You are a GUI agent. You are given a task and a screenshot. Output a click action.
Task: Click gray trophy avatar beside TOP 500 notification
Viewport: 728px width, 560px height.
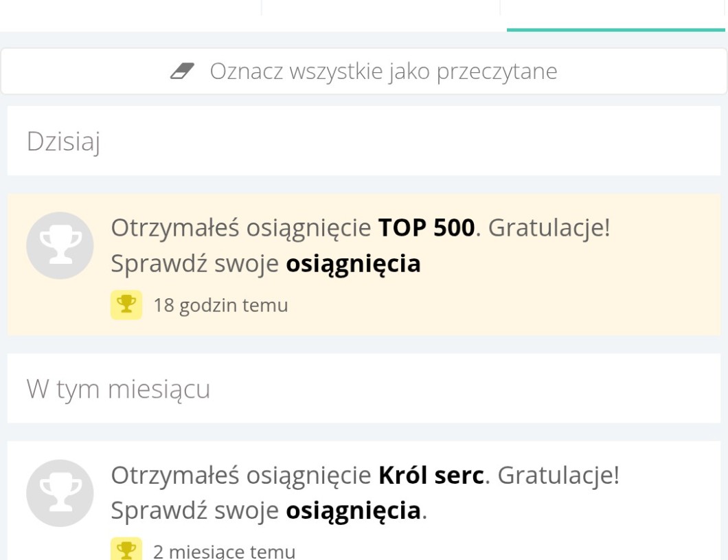click(x=60, y=245)
